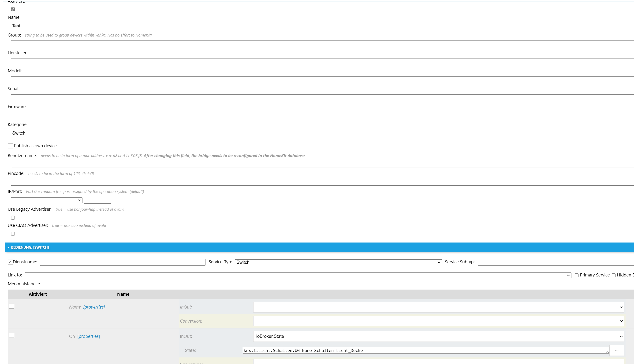This screenshot has height=364, width=634.
Task: Toggle Use Legacy Advertiser checkbox
Action: [13, 217]
